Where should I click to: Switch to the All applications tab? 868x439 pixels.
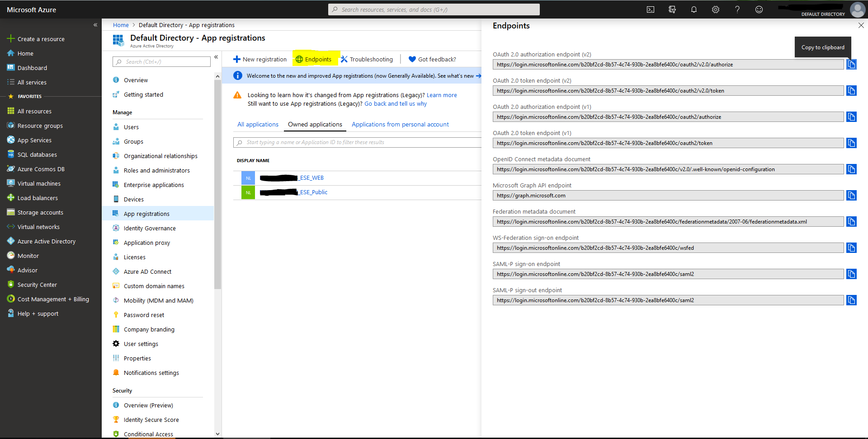(258, 124)
